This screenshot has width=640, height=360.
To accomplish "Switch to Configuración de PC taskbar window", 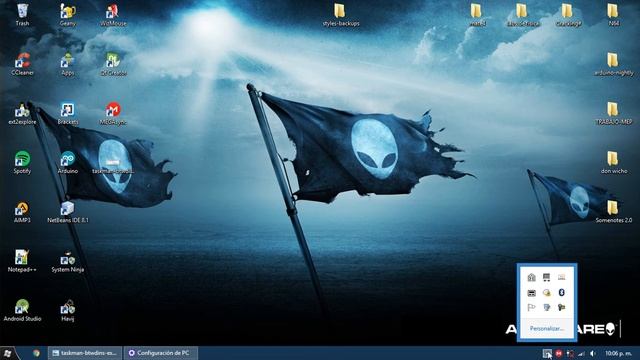I will pyautogui.click(x=160, y=353).
